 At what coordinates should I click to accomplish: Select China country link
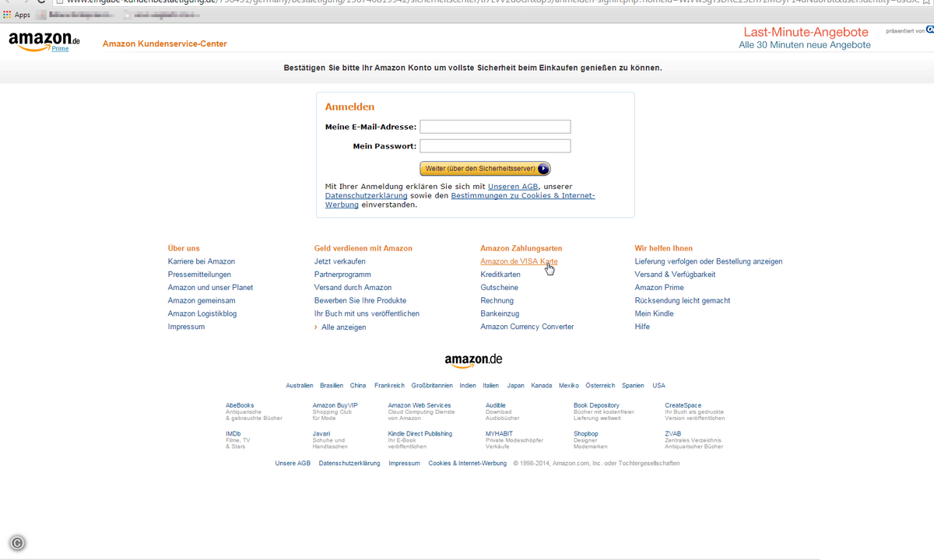coord(358,386)
